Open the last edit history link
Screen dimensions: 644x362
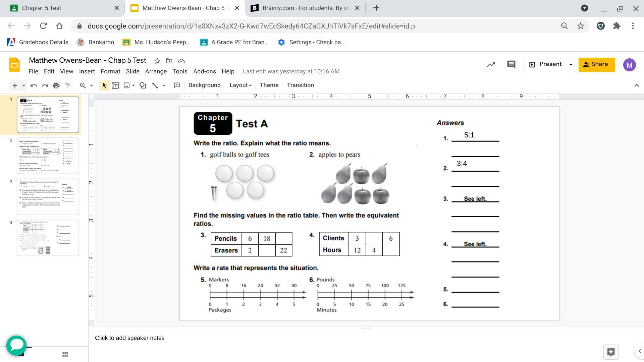pos(291,71)
